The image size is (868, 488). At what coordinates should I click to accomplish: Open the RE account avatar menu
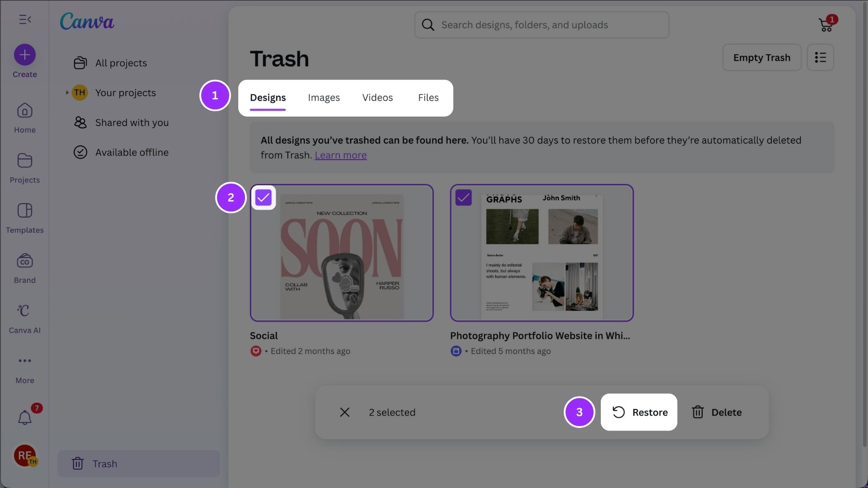(25, 455)
